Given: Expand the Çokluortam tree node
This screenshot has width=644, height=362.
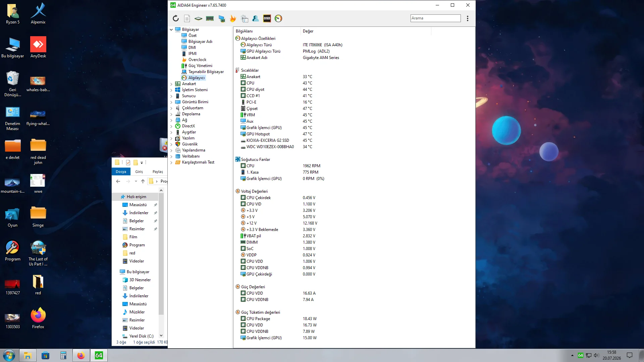Looking at the screenshot, I should 171,108.
